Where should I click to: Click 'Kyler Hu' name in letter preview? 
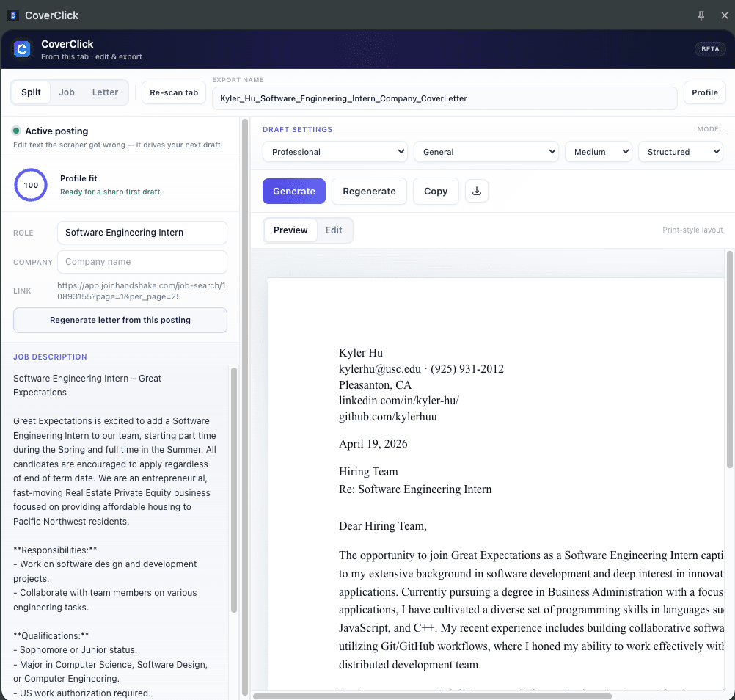click(361, 353)
